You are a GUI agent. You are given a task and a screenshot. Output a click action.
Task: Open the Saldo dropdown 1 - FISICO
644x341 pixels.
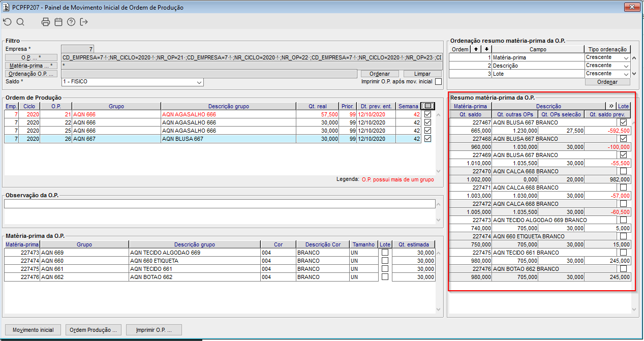click(199, 82)
